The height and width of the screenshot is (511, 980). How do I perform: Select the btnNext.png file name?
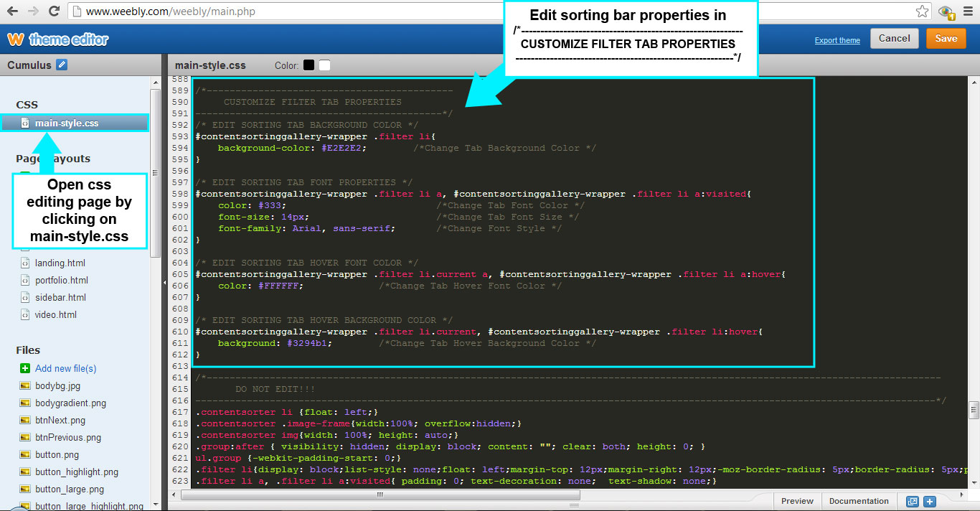(60, 421)
